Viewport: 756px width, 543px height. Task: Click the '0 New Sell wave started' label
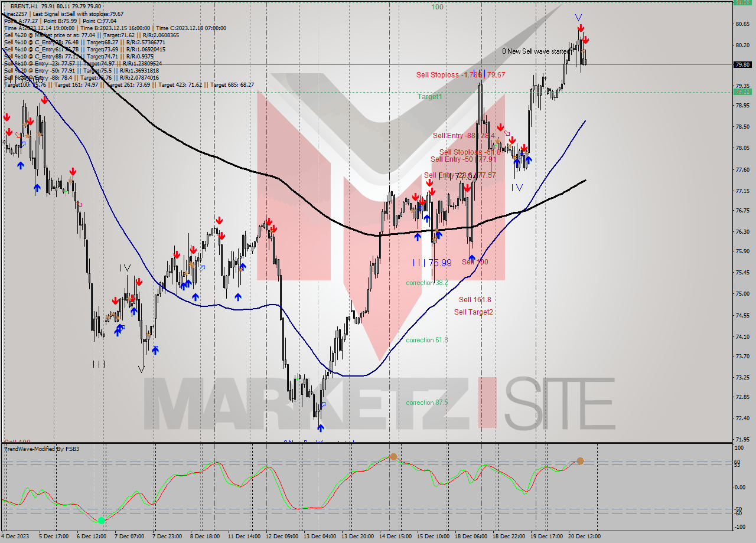point(536,51)
